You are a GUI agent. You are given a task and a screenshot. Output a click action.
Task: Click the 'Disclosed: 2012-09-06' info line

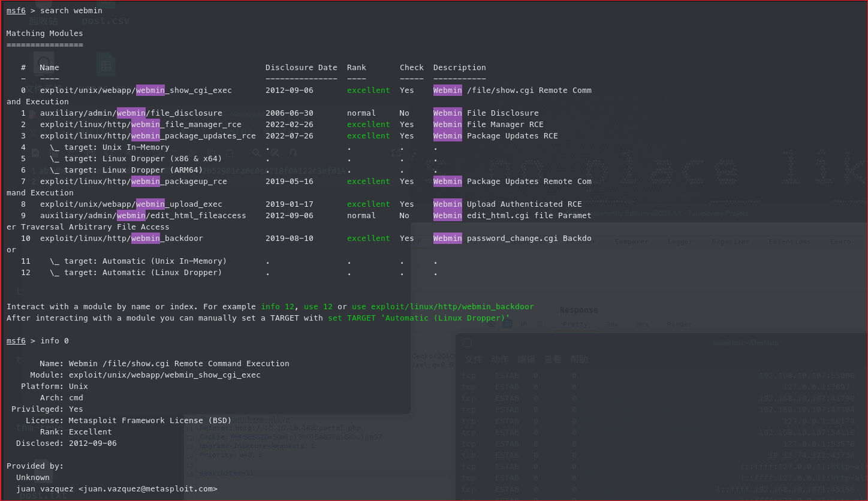(67, 443)
